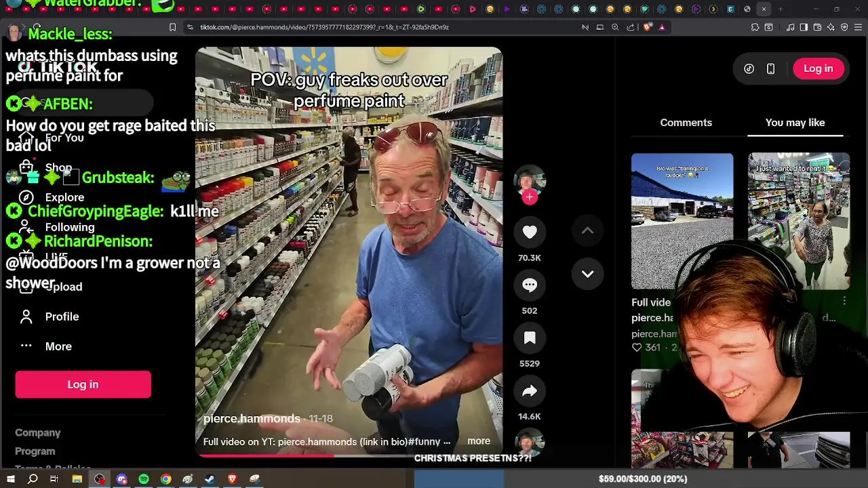Open Windows Start menu
This screenshot has height=488, width=868.
pyautogui.click(x=11, y=479)
